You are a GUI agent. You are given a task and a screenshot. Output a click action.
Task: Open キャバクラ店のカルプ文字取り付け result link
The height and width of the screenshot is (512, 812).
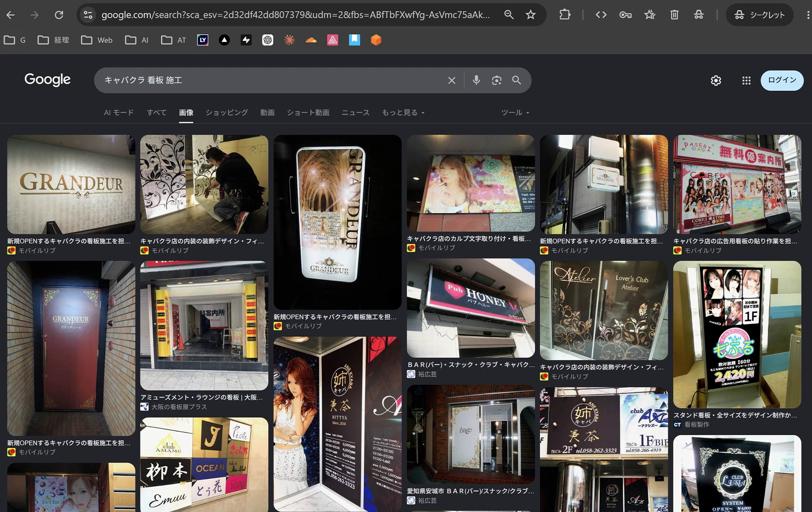tap(469, 239)
